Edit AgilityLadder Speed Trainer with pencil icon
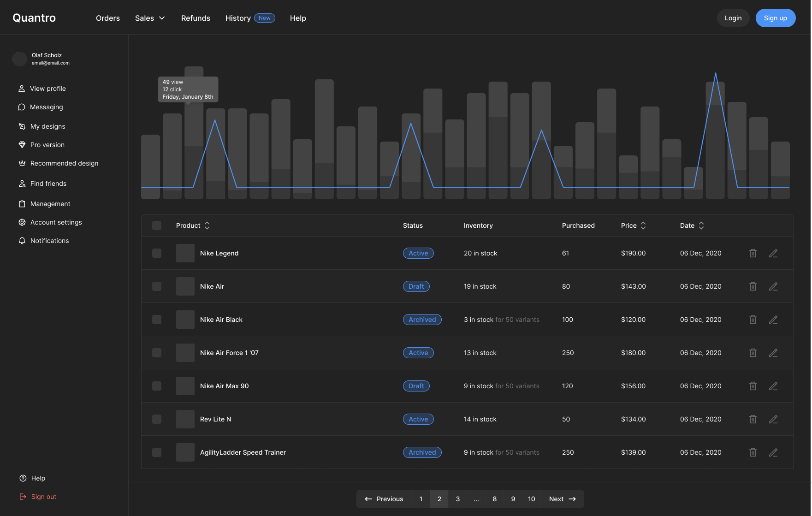 click(773, 452)
